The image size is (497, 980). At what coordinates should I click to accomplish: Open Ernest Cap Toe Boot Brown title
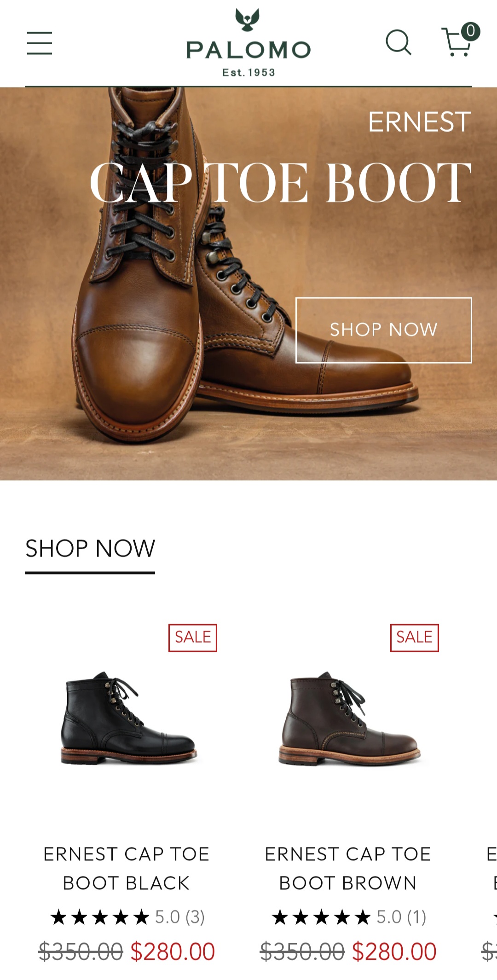tap(348, 869)
